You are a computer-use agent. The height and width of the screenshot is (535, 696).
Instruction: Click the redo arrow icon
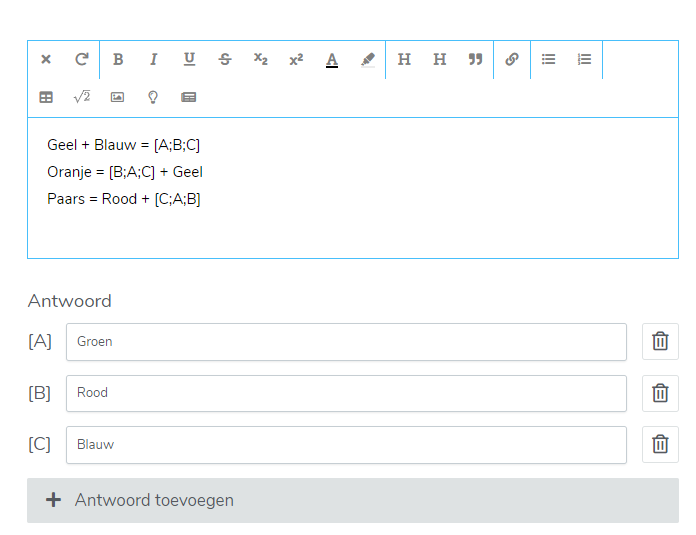point(82,59)
